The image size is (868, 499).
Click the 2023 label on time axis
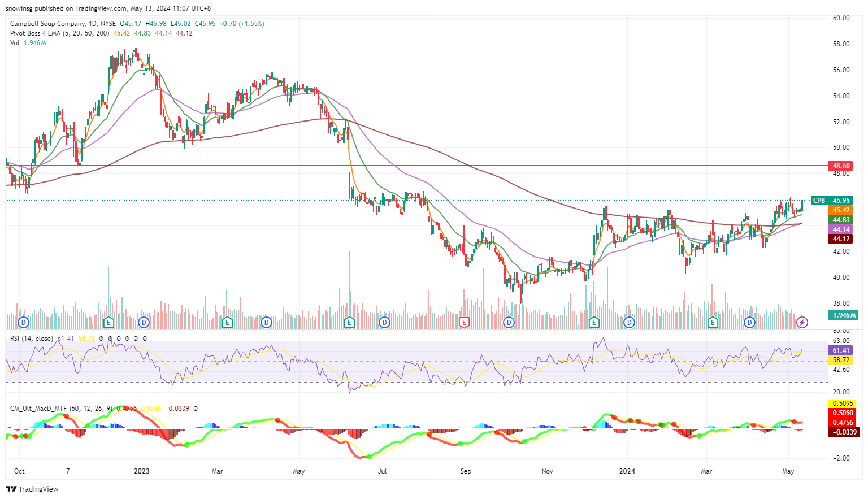[x=142, y=471]
